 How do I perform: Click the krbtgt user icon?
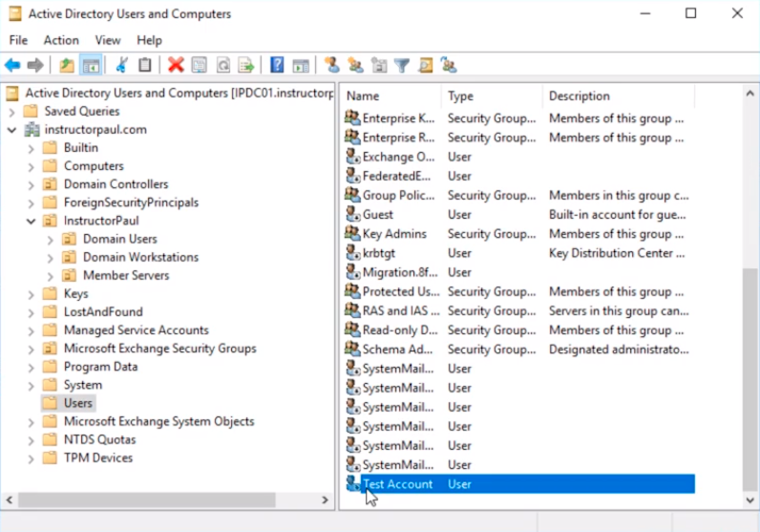tap(353, 253)
